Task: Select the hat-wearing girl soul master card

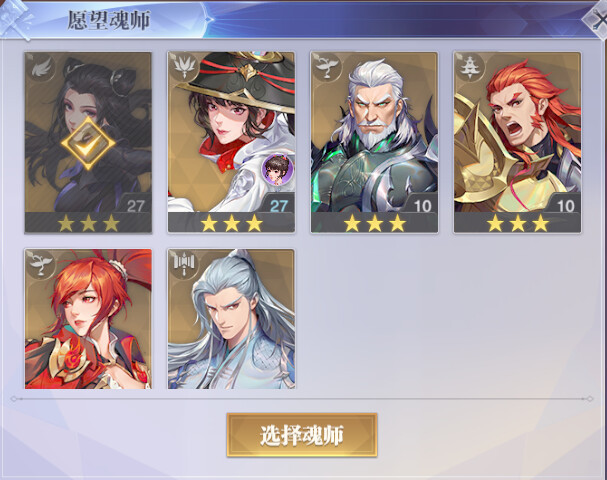Action: 231,142
